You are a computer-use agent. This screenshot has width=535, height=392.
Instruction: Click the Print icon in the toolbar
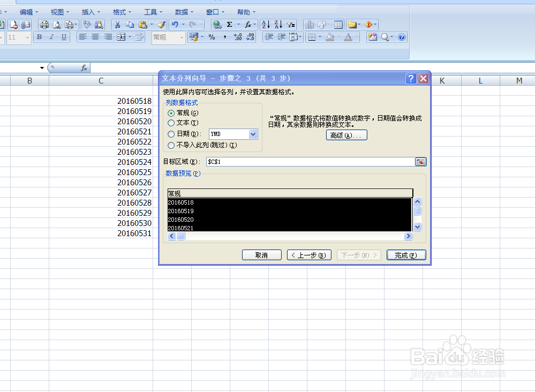pos(44,25)
